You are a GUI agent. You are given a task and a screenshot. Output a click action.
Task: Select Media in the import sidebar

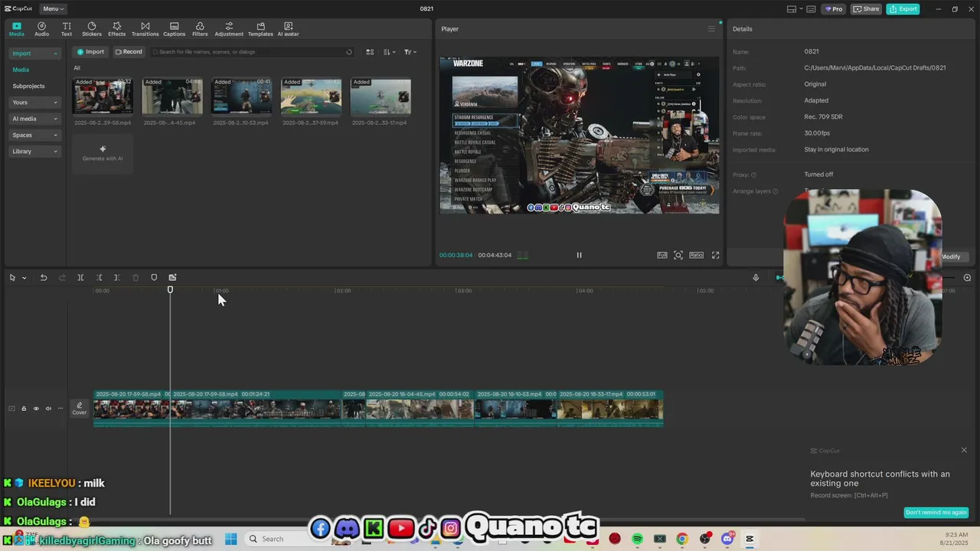[21, 70]
